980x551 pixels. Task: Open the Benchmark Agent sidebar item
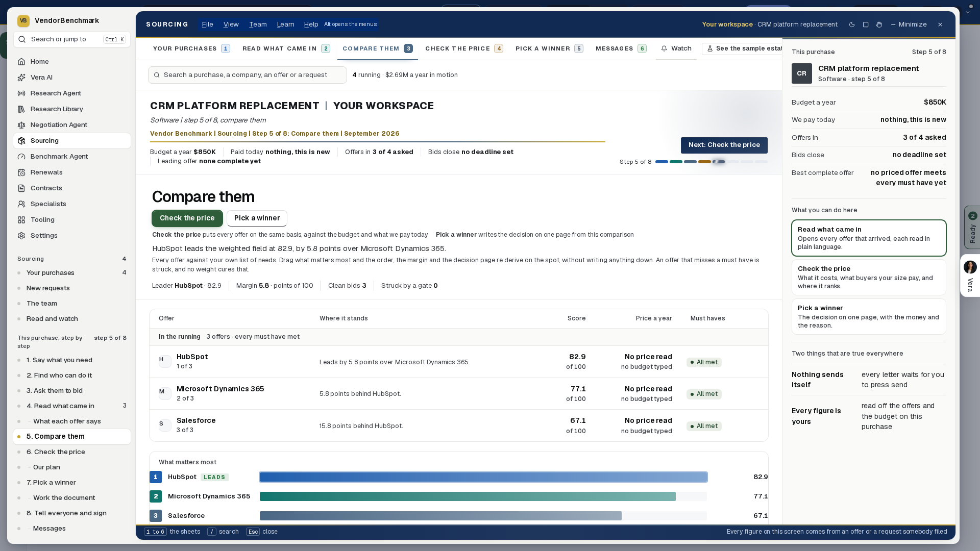(71, 157)
